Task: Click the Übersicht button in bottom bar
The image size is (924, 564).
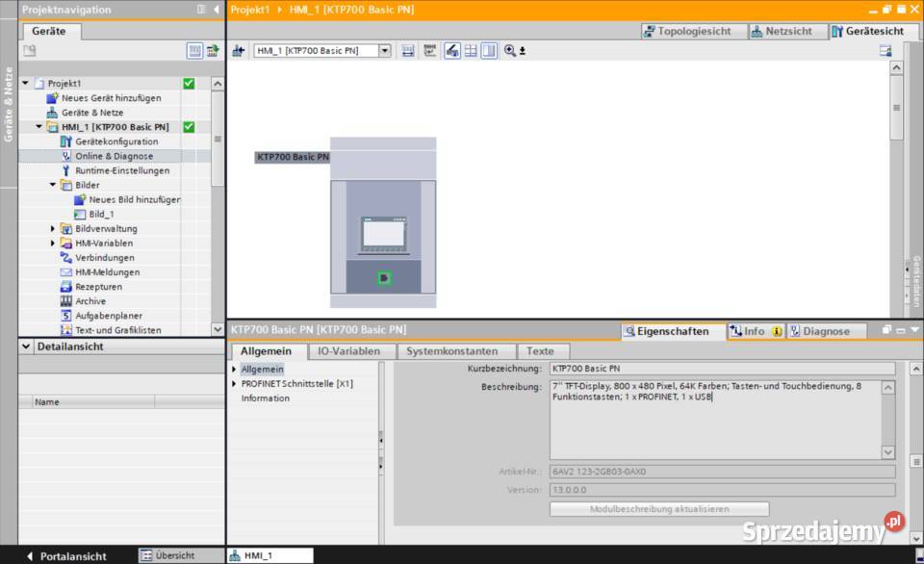Action: pyautogui.click(x=167, y=555)
